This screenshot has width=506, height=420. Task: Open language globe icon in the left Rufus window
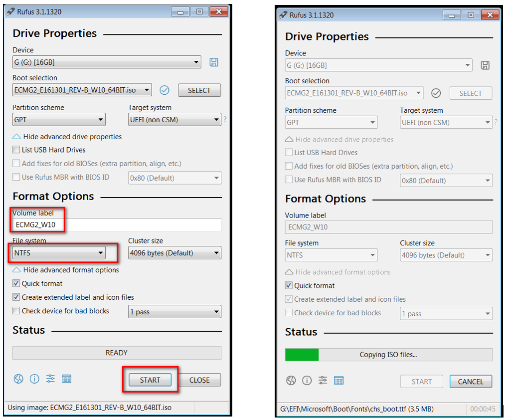18,379
